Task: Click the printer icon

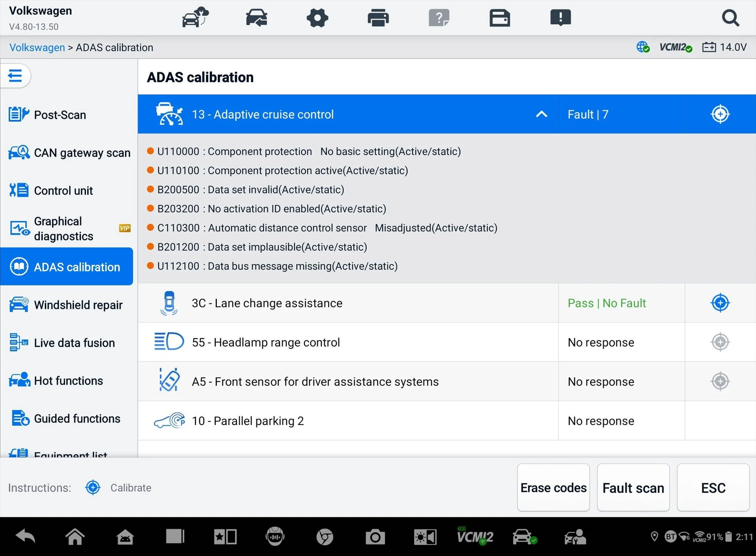Action: coord(378,17)
